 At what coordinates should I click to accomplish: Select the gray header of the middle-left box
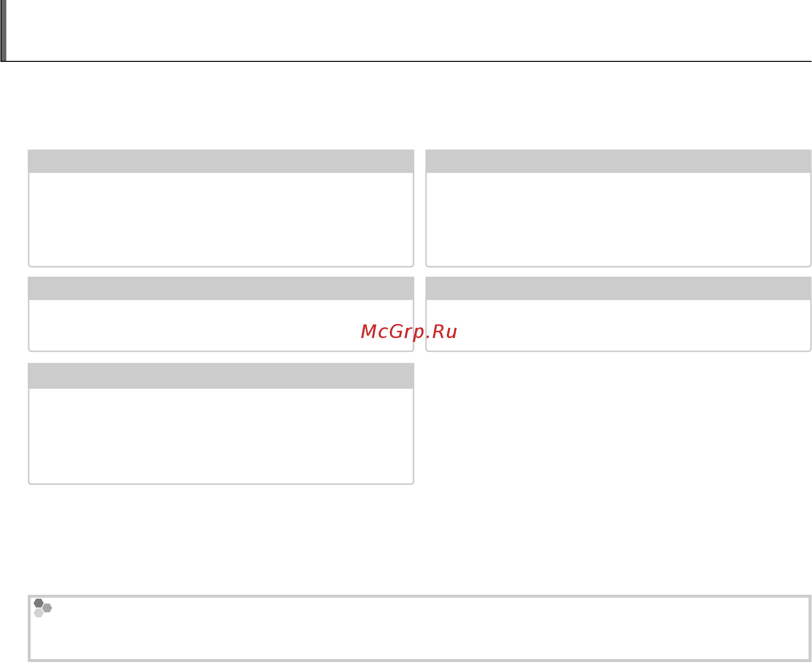[x=221, y=288]
